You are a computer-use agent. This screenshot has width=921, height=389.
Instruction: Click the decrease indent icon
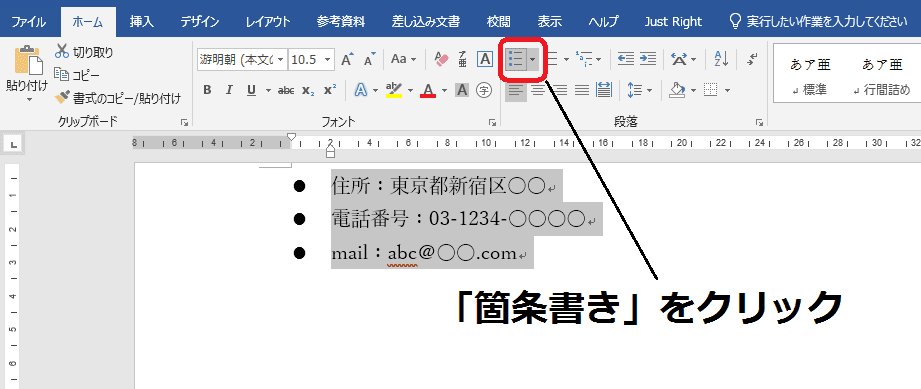tap(626, 59)
